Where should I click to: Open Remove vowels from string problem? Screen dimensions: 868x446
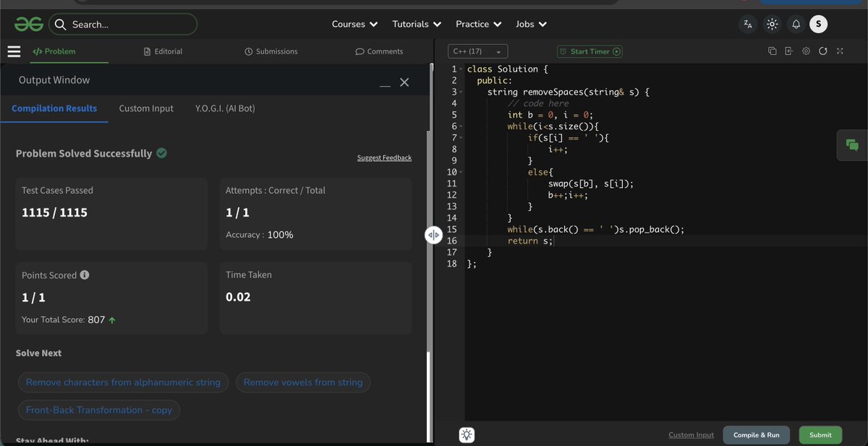[x=303, y=382]
